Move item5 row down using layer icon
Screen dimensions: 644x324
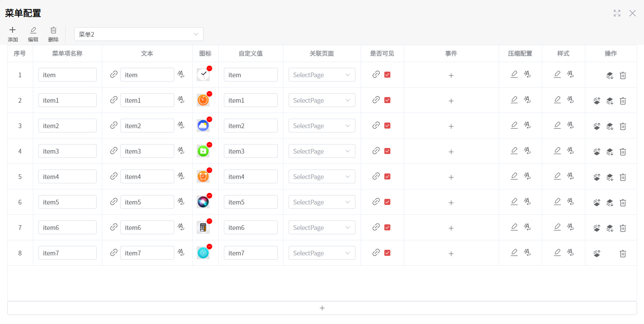click(609, 203)
